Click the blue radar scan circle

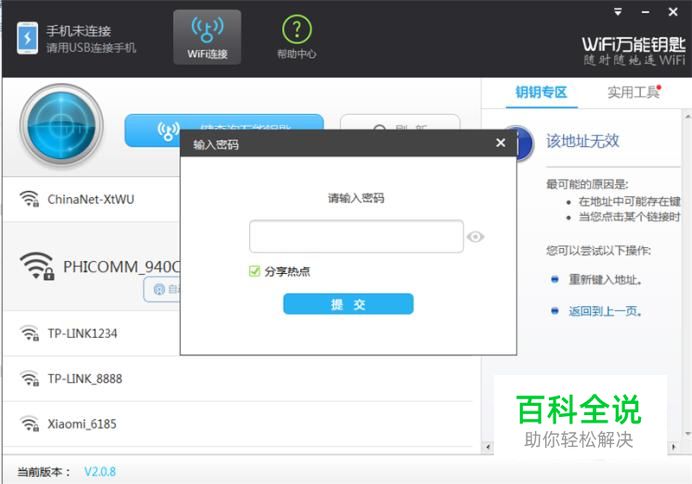62,125
